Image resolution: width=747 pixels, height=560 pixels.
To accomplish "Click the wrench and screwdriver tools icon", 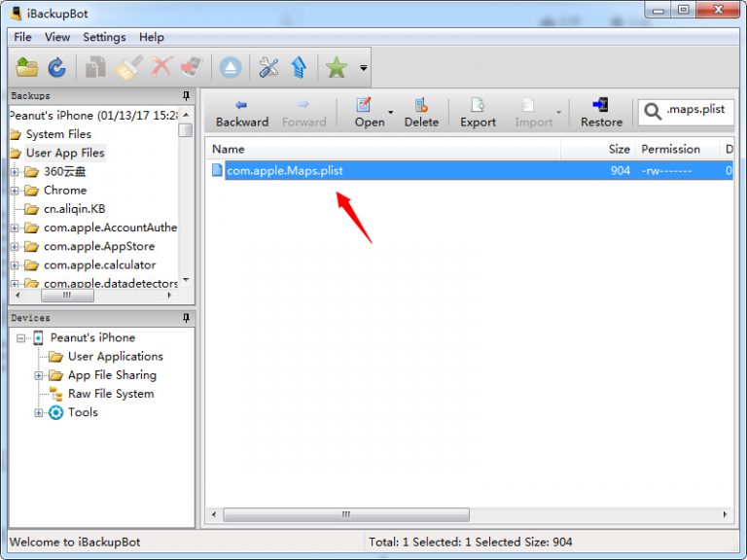I will [x=268, y=67].
